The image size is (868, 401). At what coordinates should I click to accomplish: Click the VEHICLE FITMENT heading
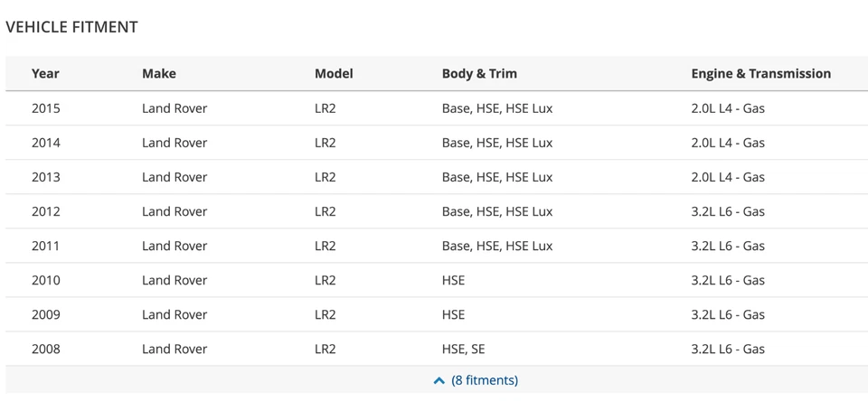click(x=71, y=27)
